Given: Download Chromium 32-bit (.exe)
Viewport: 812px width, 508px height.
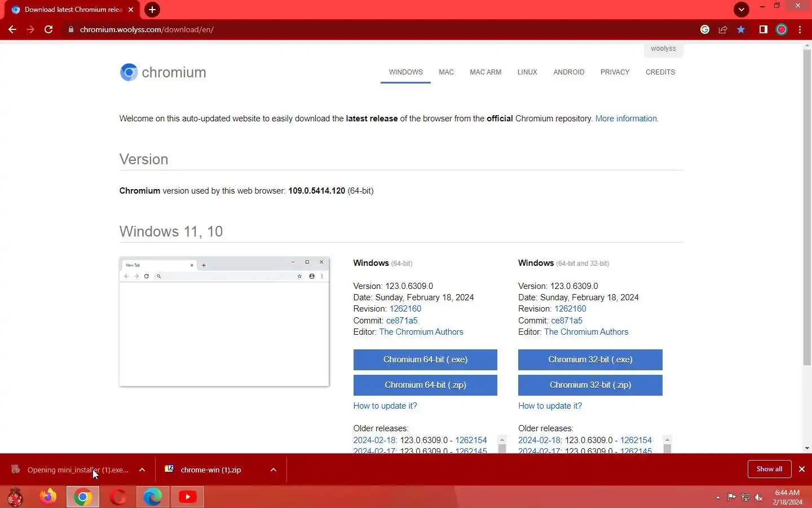Looking at the screenshot, I should 590,360.
